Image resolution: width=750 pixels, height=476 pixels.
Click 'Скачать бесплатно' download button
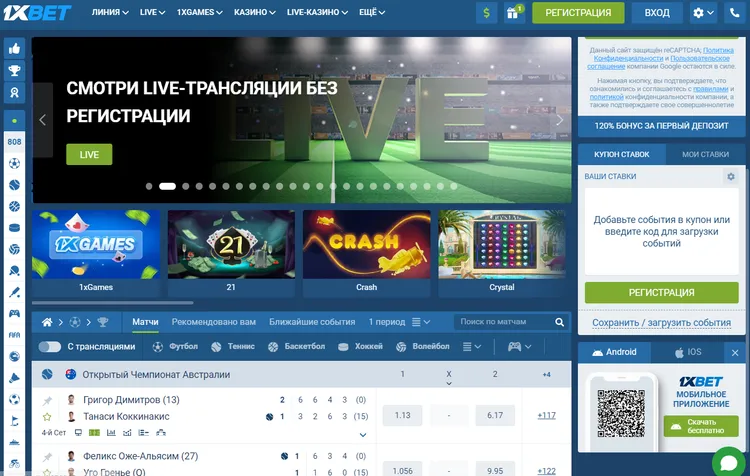[x=701, y=426]
